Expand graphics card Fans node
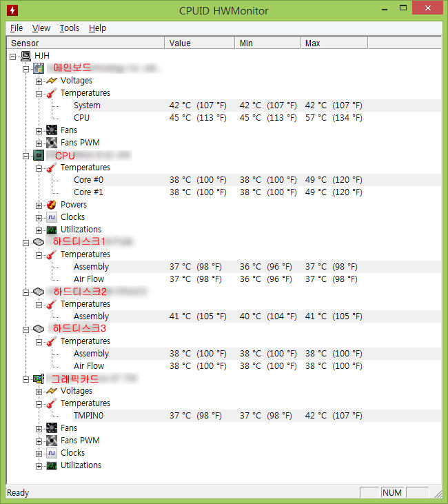The width and height of the screenshot is (448, 504). coord(39,430)
